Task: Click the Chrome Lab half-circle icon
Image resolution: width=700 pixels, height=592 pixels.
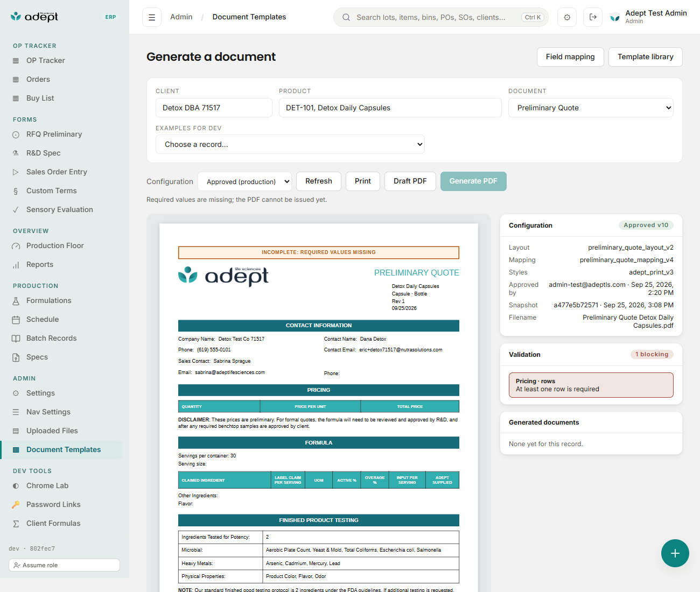Action: [x=16, y=486]
